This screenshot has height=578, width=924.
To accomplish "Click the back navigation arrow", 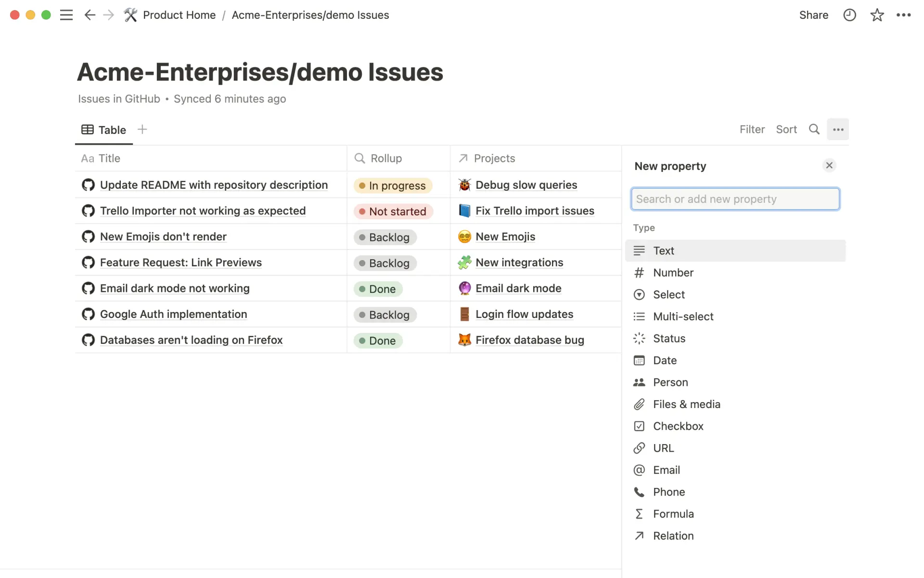I will point(90,15).
